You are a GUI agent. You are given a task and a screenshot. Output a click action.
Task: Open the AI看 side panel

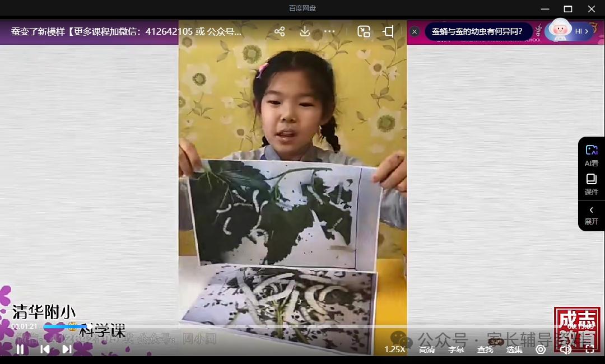591,155
